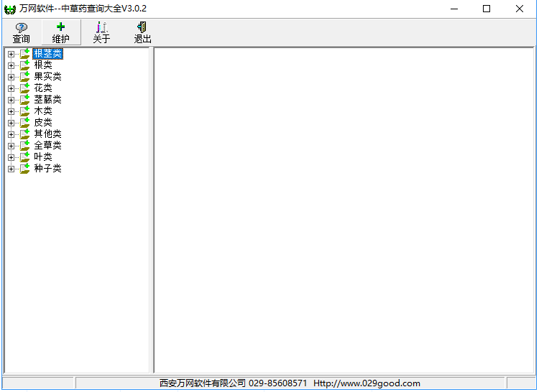Click the folder icon beside 全草类
Image resolution: width=539 pixels, height=392 pixels.
click(x=24, y=145)
